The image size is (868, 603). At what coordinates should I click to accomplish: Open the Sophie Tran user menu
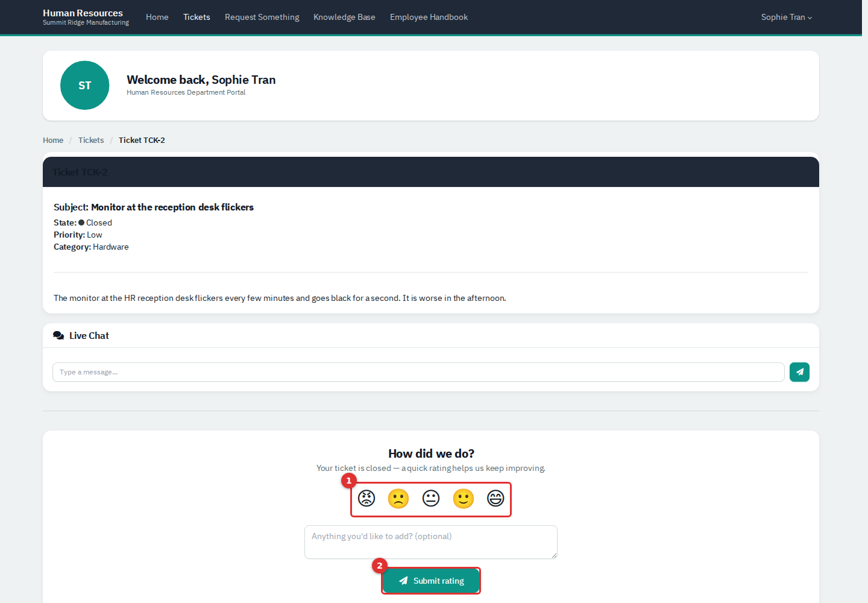point(787,17)
